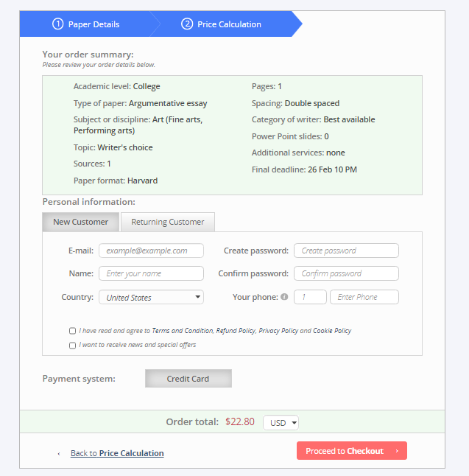Click Final deadline 26 Feb 10 PM
The height and width of the screenshot is (476, 469).
(x=304, y=169)
